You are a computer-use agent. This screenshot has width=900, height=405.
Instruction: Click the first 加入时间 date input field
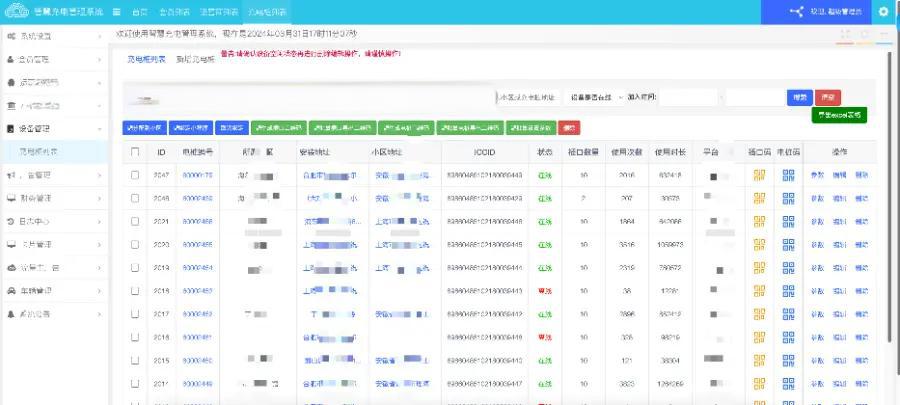point(688,98)
